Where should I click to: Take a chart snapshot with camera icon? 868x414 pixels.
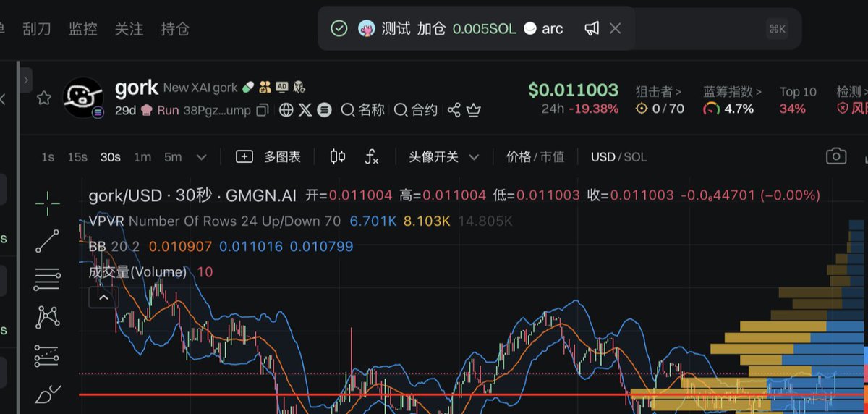click(836, 156)
